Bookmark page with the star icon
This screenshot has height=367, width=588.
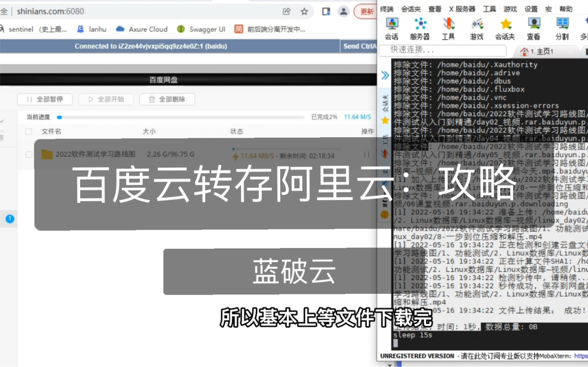click(304, 11)
